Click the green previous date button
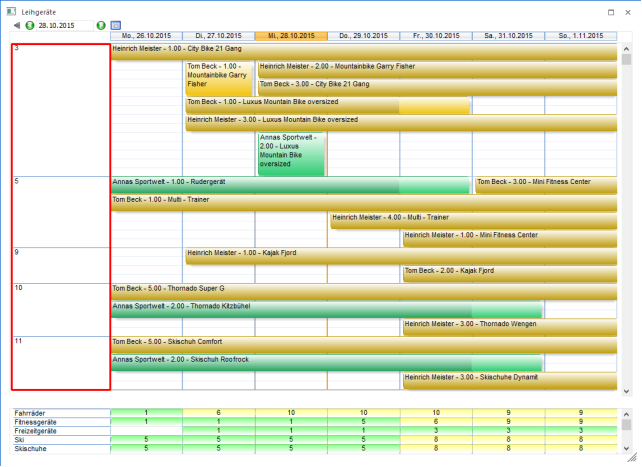642x467 pixels. click(29, 24)
